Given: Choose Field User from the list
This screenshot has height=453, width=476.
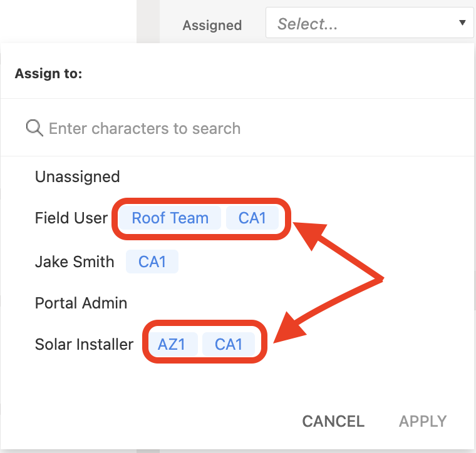Looking at the screenshot, I should (71, 218).
